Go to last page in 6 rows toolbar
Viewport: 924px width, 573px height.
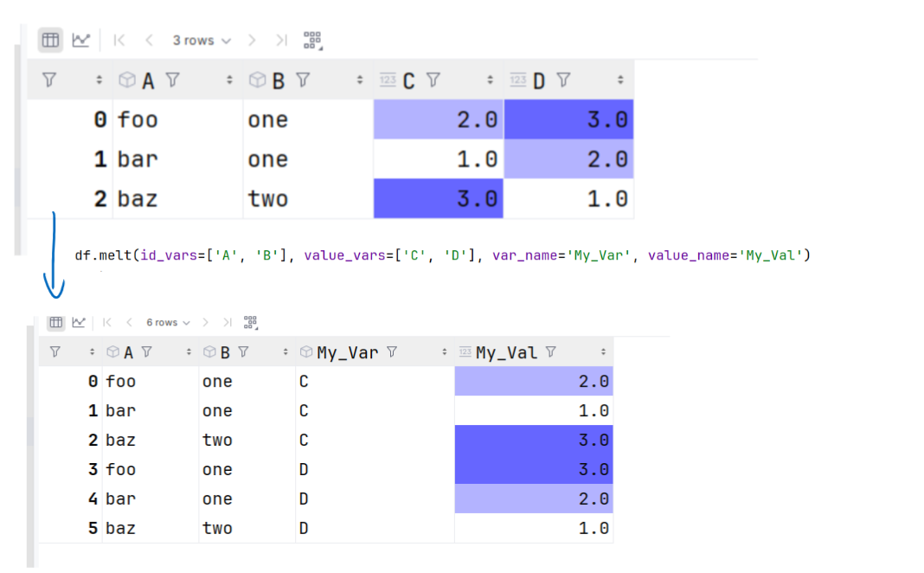[228, 323]
